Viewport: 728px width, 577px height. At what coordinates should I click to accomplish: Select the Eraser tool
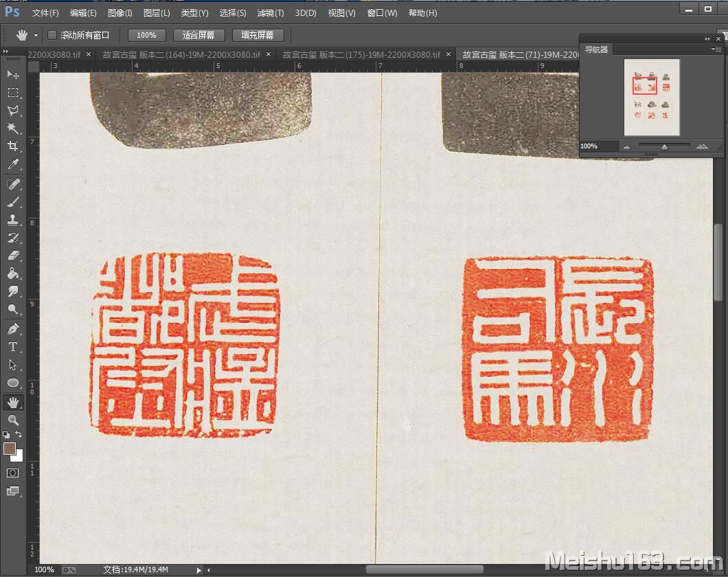click(13, 256)
